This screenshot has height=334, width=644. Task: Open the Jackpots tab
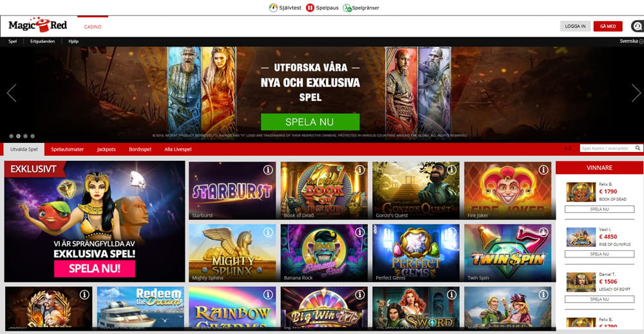106,149
